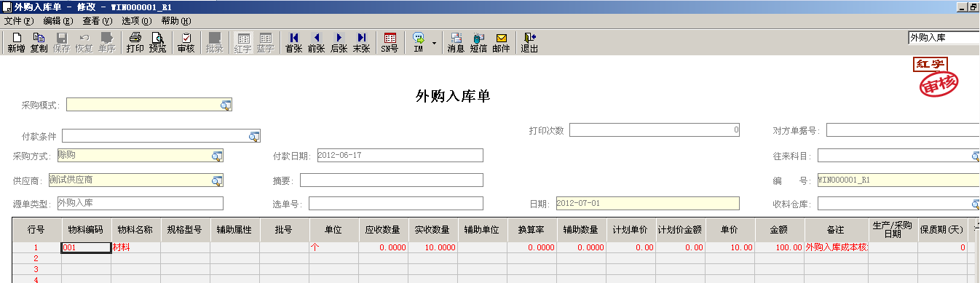
Task: Expand the IM dropdown arrow
Action: [x=435, y=43]
